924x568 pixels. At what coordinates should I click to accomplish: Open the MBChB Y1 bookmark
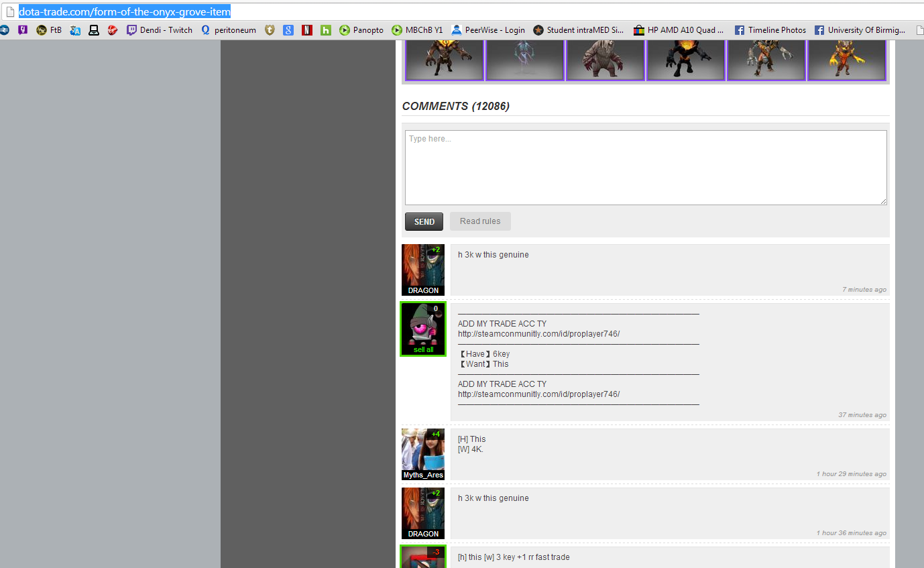click(x=418, y=30)
